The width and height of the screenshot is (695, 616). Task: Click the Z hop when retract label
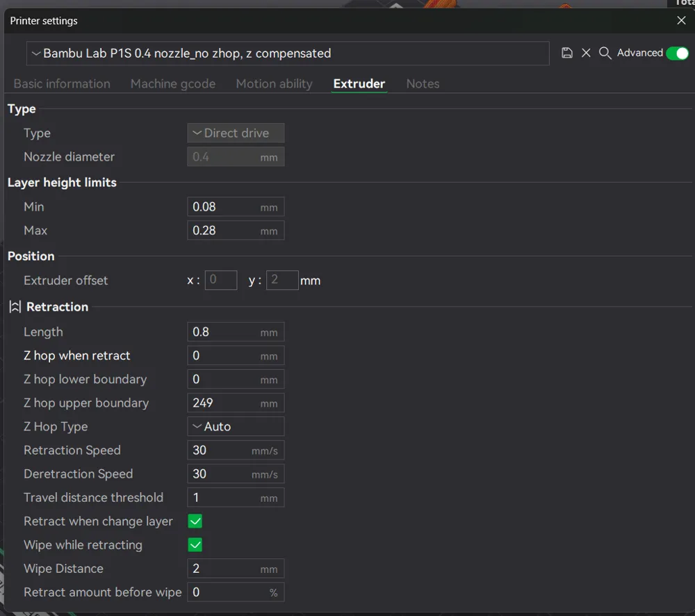pos(76,356)
